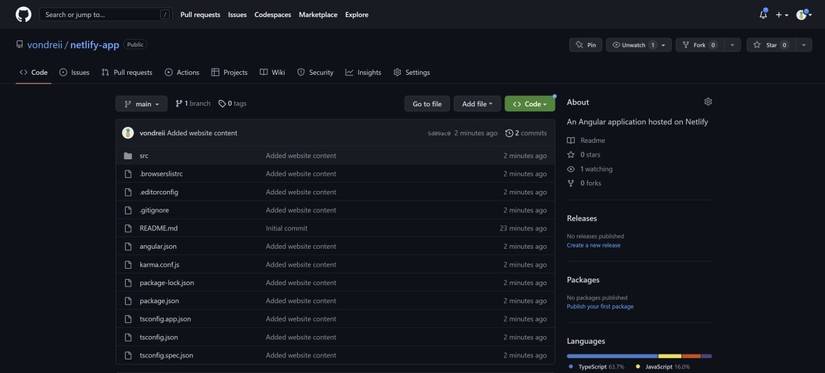825x373 pixels.
Task: Open the plus create-new menu
Action: 782,15
